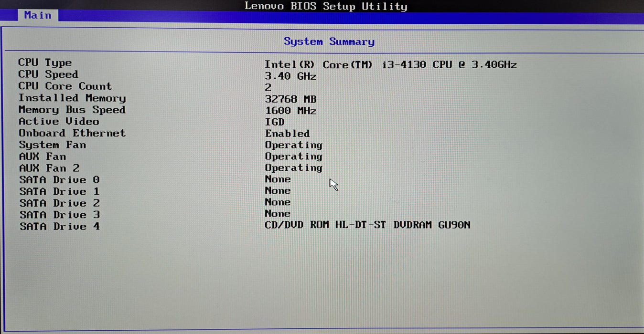Click the SATA Drive 3 None value
Viewport: 644px width, 334px height.
(278, 213)
